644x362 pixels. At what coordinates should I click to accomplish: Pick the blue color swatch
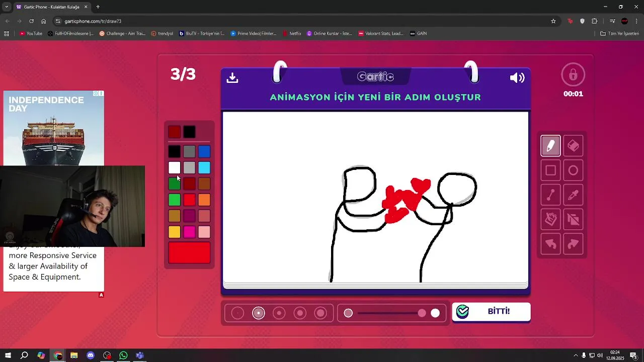click(x=204, y=151)
